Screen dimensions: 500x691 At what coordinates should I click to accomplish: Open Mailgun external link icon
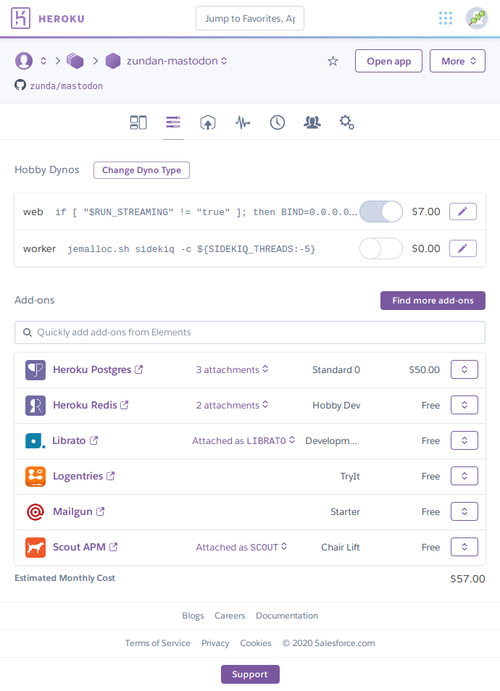(x=100, y=511)
